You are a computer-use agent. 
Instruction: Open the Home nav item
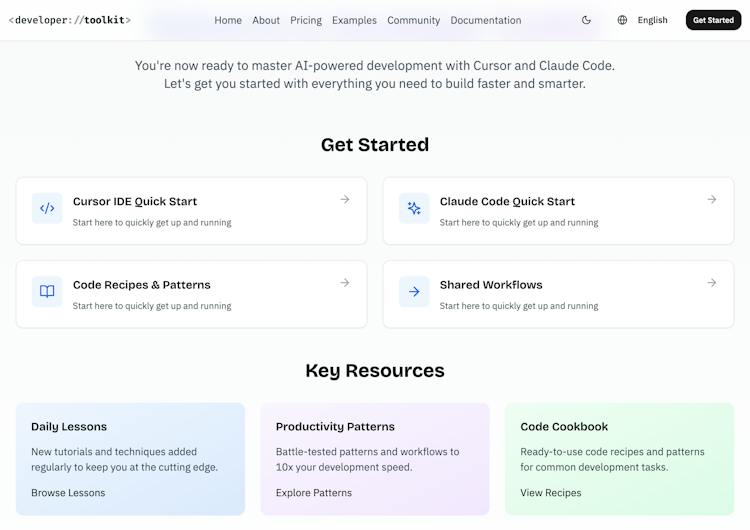click(228, 20)
